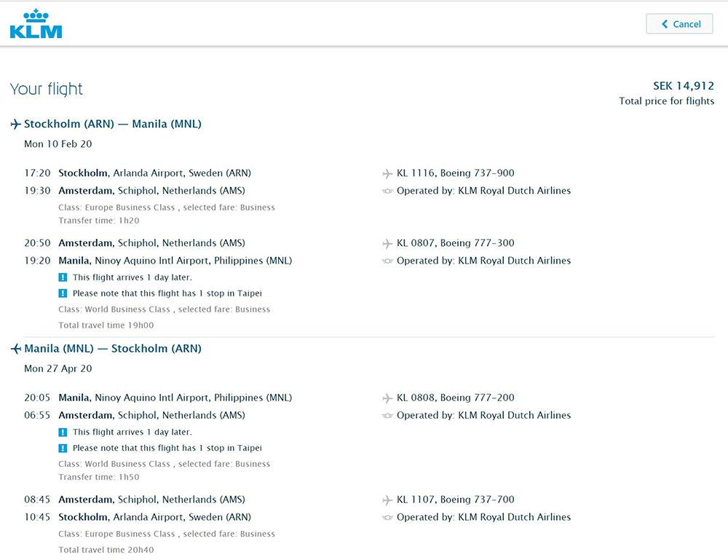Click the alert icon for return Taipei stop note

click(x=63, y=448)
